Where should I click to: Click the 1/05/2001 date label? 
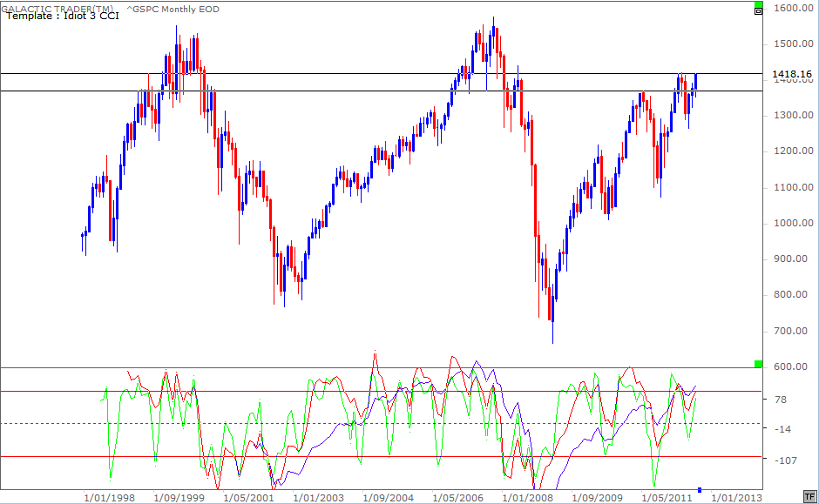click(248, 498)
